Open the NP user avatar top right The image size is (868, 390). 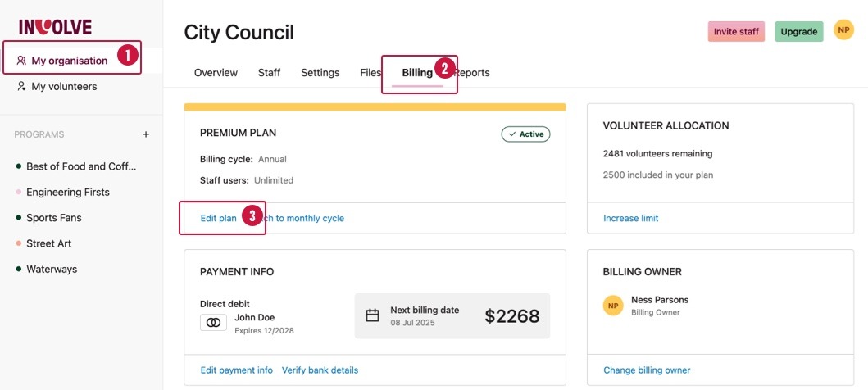843,30
